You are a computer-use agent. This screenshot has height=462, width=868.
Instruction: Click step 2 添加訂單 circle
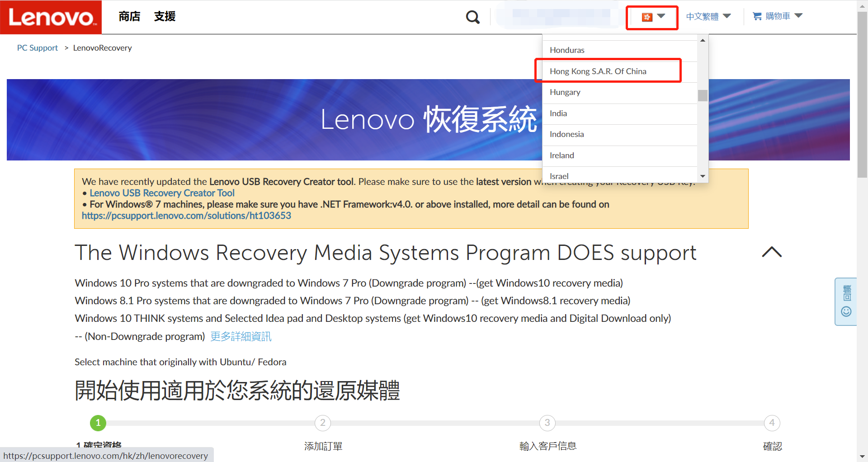[323, 423]
